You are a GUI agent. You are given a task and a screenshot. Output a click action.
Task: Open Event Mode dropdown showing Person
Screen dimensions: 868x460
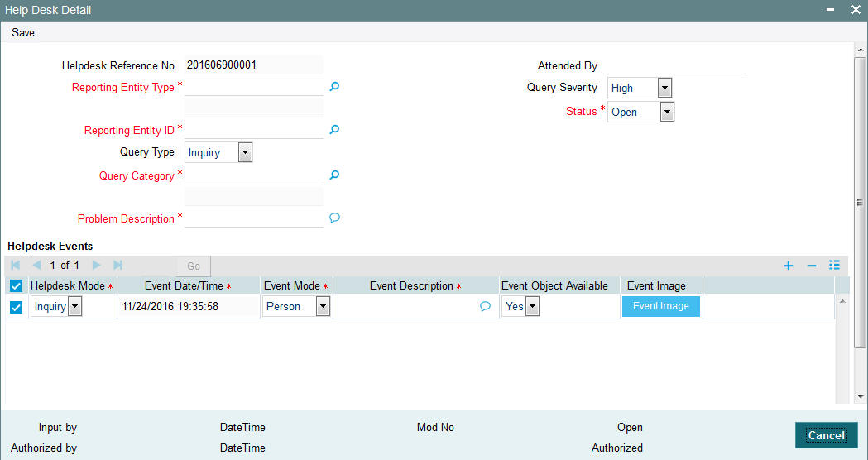[x=324, y=306]
